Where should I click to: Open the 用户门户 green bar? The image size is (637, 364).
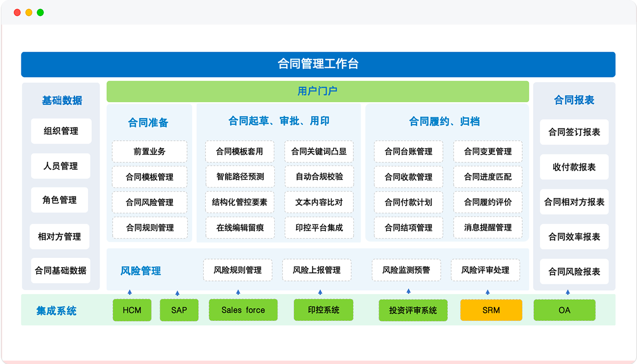[318, 92]
